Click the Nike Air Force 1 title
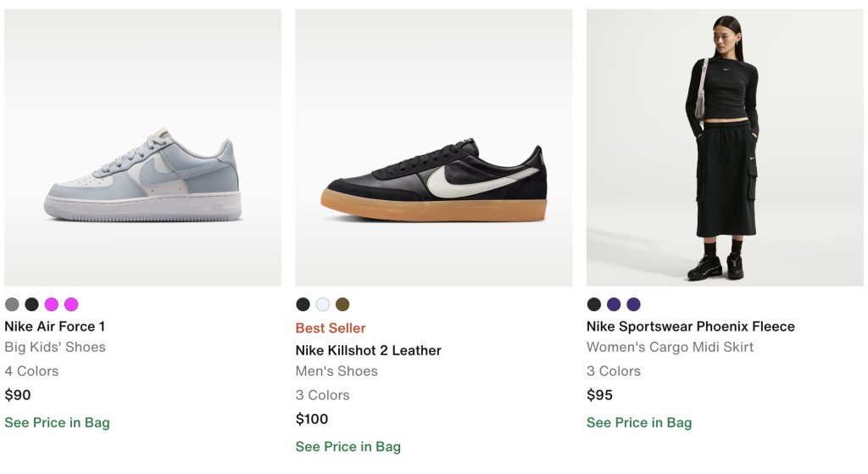 pos(55,326)
